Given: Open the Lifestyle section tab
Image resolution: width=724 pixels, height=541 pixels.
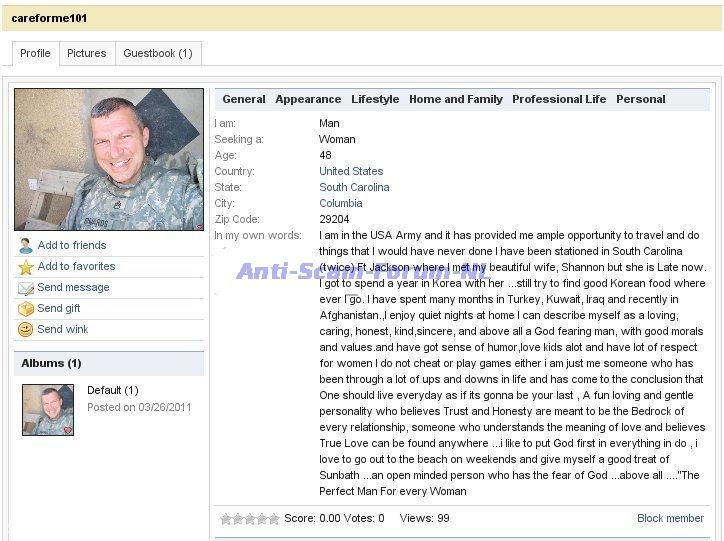Looking at the screenshot, I should (375, 99).
